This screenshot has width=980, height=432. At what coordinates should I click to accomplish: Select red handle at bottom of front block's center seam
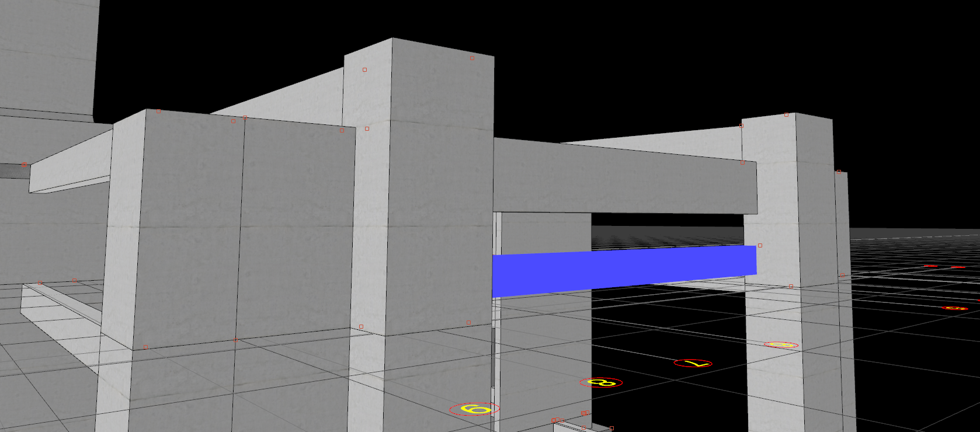pyautogui.click(x=235, y=340)
